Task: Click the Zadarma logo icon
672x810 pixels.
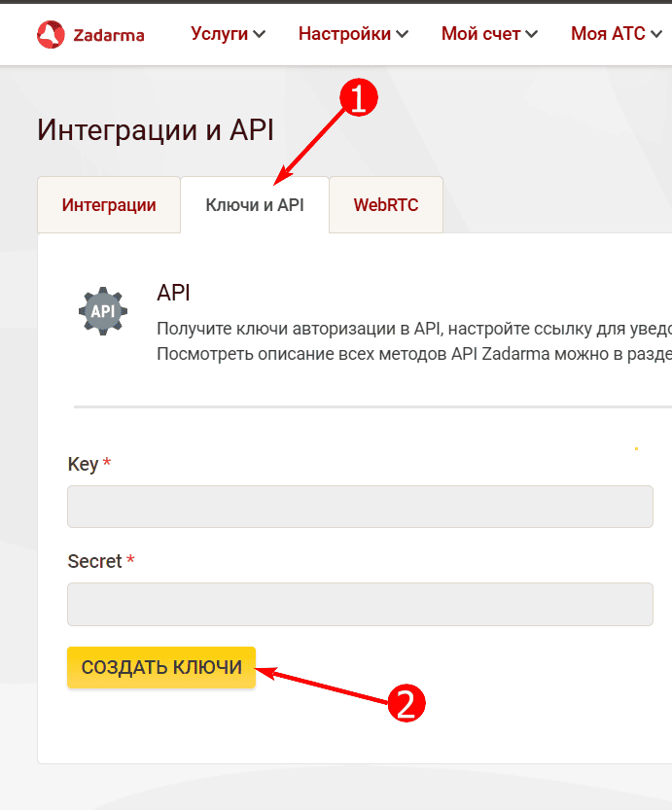Action: 51,35
